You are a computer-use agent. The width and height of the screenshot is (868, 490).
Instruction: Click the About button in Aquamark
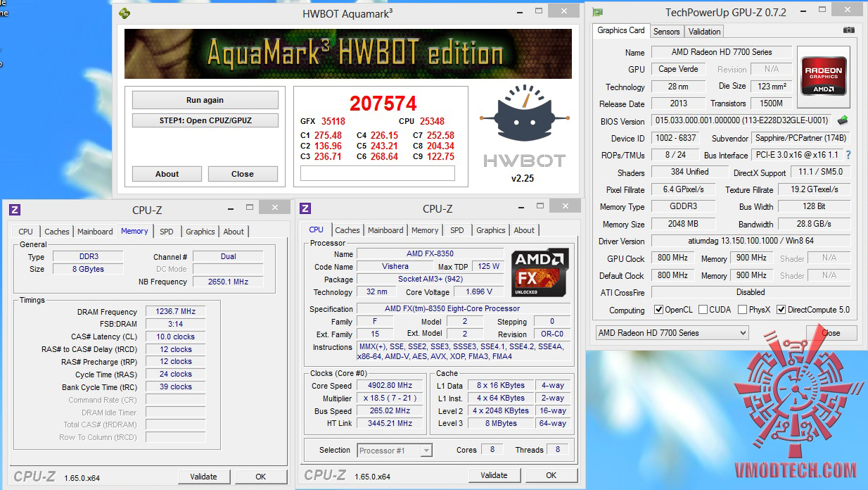pos(167,174)
